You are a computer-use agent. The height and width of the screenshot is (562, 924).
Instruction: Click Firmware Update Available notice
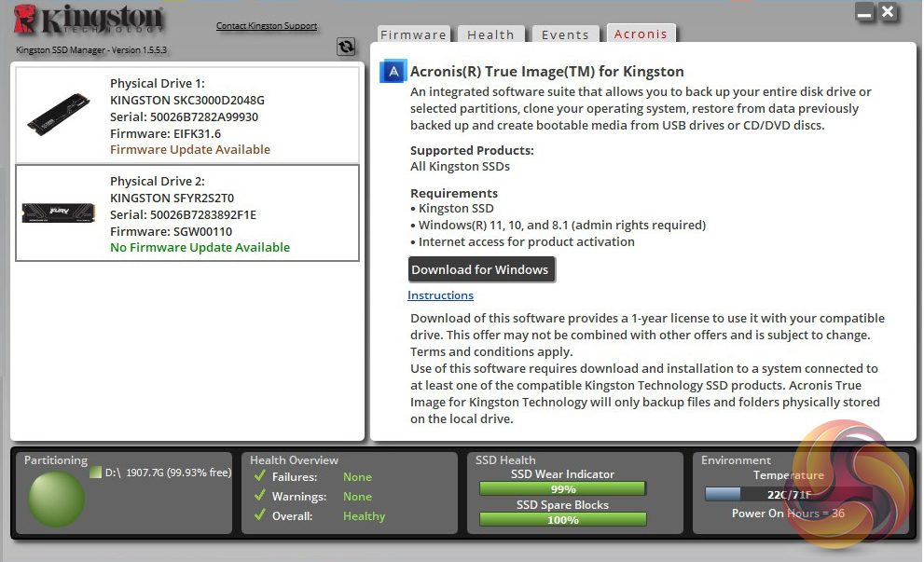pyautogui.click(x=190, y=150)
